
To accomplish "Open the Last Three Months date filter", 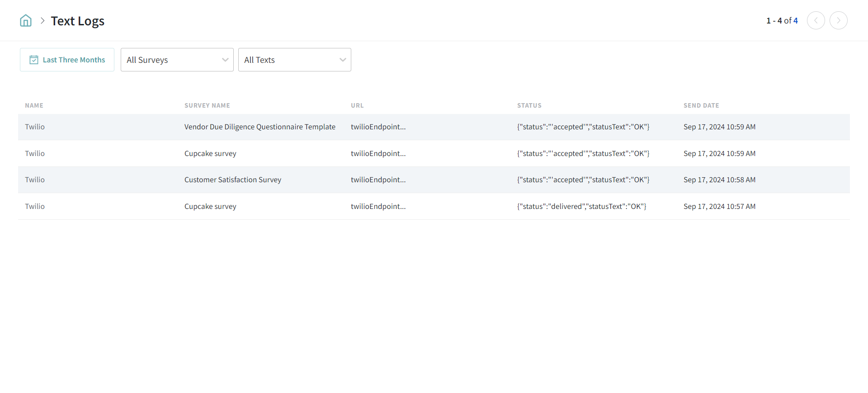I will point(67,60).
